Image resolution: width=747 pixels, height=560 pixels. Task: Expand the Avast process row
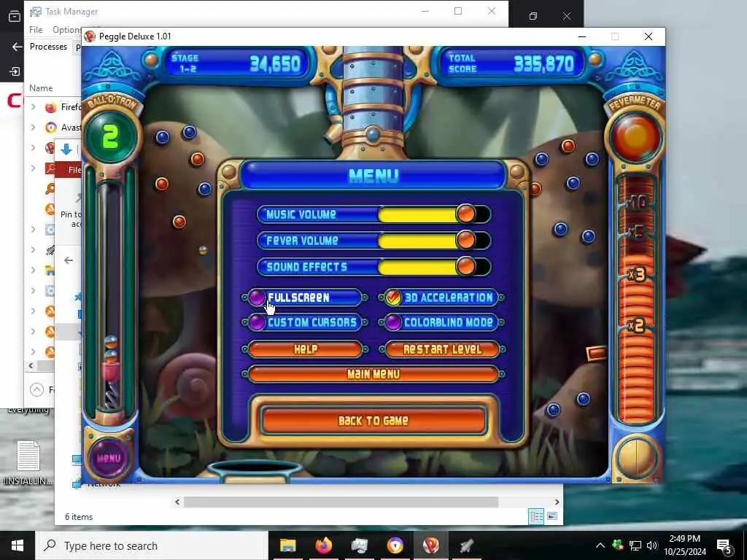pyautogui.click(x=34, y=127)
